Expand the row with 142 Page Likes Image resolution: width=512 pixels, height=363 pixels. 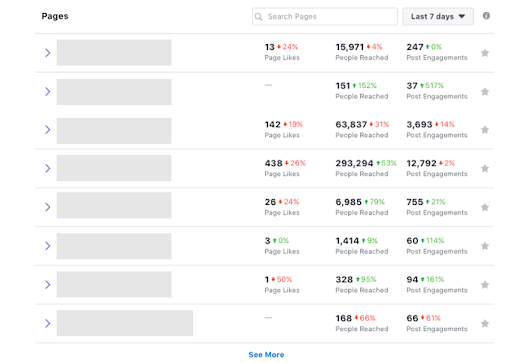point(48,130)
